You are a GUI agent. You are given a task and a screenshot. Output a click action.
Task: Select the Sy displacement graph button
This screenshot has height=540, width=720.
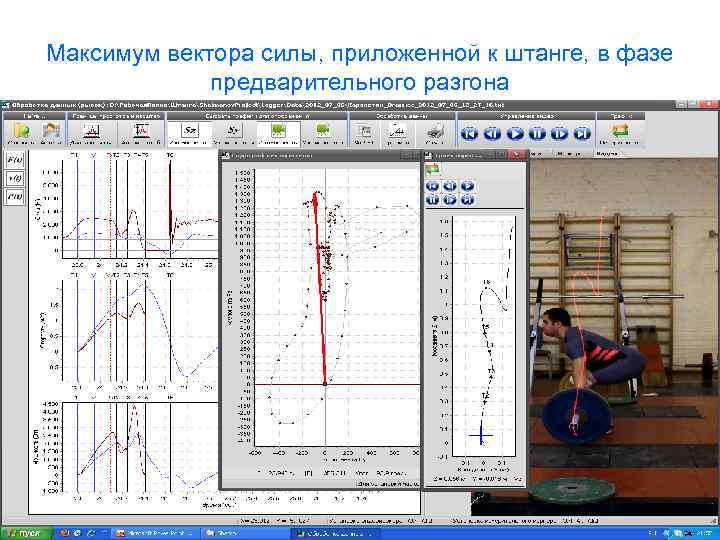click(233, 131)
